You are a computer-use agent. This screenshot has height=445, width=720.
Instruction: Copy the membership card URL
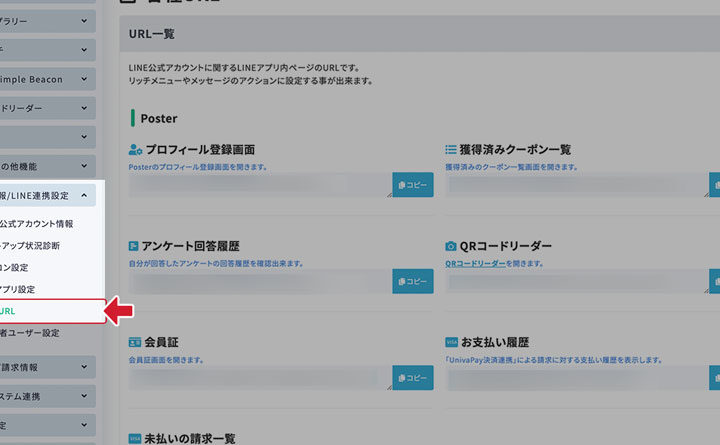pos(412,378)
